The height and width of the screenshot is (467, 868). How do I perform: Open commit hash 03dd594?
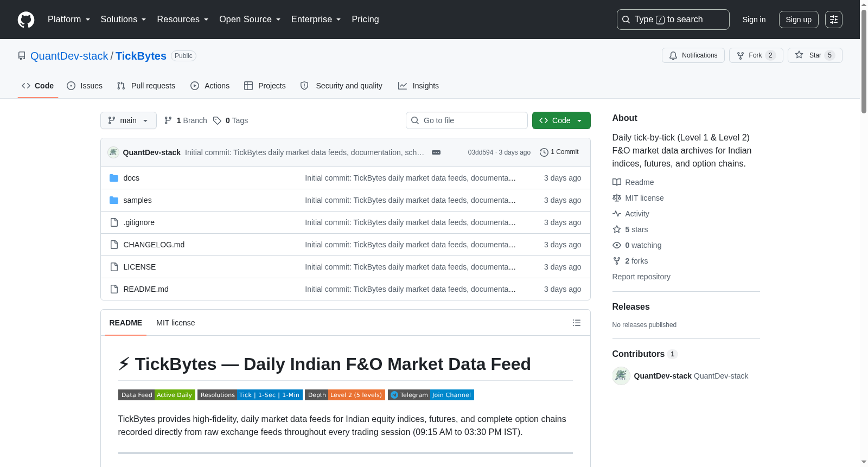pyautogui.click(x=481, y=152)
